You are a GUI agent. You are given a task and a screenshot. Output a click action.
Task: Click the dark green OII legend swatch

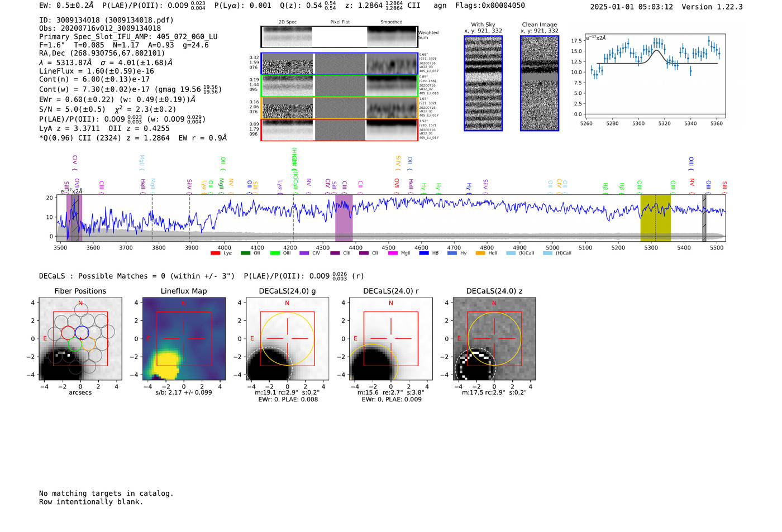pyautogui.click(x=245, y=253)
